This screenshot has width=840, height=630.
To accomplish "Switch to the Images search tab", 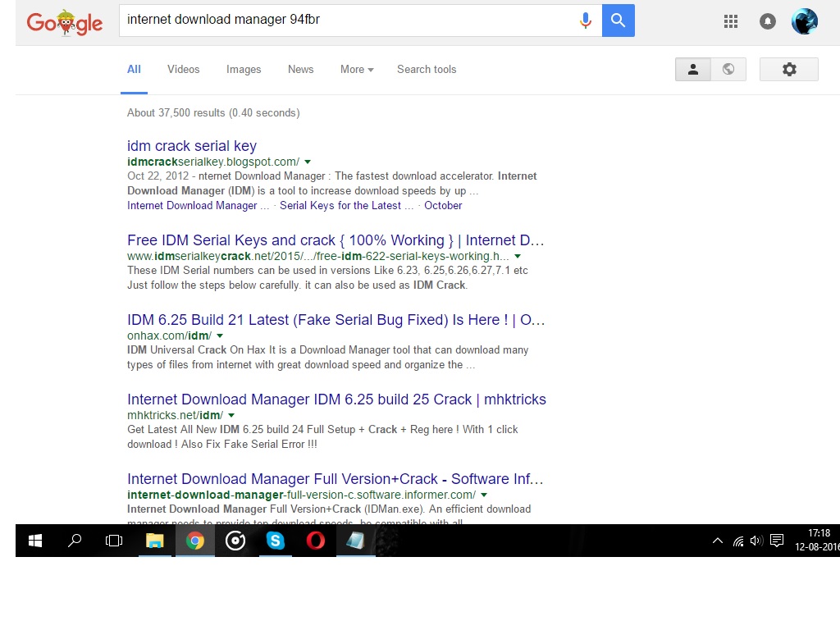I will tap(243, 70).
